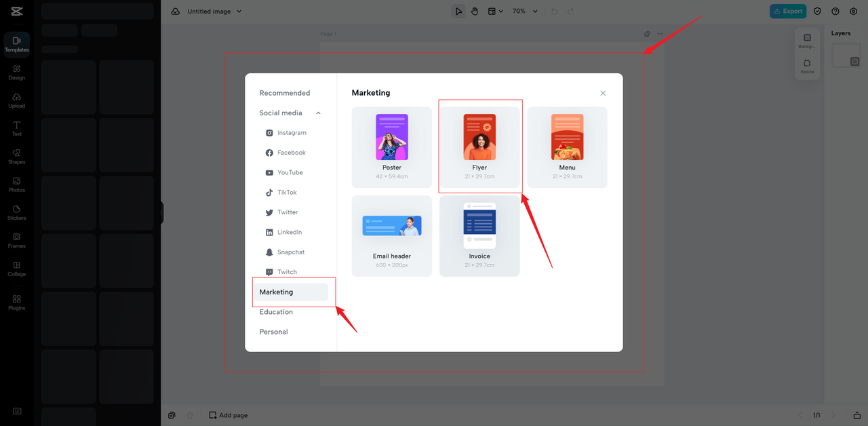The width and height of the screenshot is (868, 426).
Task: Open the Shapes panel in sidebar
Action: coord(17,157)
